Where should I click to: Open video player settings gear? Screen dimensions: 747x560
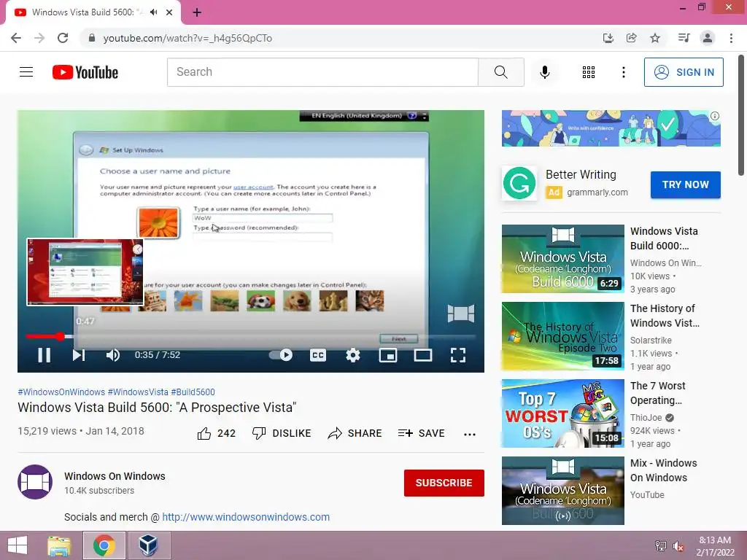[353, 355]
